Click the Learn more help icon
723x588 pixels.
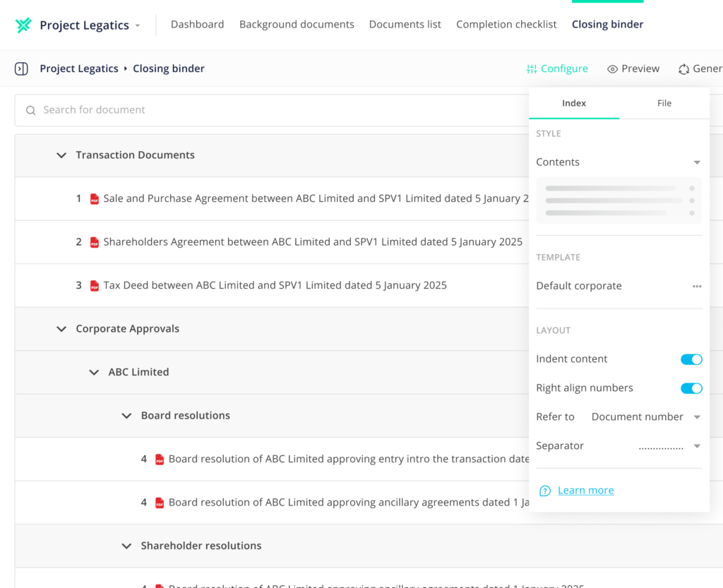[545, 491]
